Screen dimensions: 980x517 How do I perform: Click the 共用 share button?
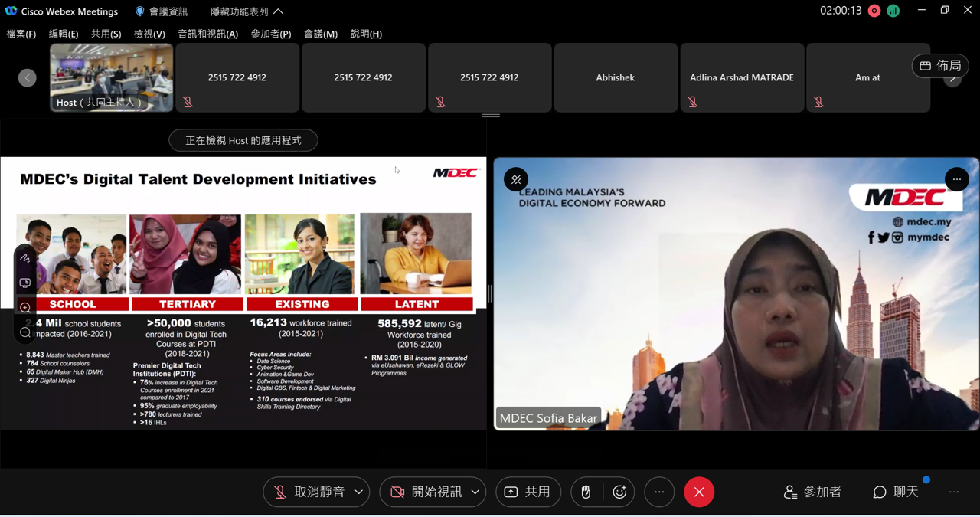(x=528, y=492)
